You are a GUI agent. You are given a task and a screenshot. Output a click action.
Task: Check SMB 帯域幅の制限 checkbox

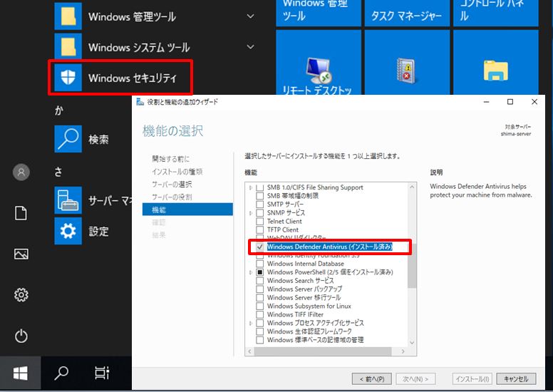point(259,196)
